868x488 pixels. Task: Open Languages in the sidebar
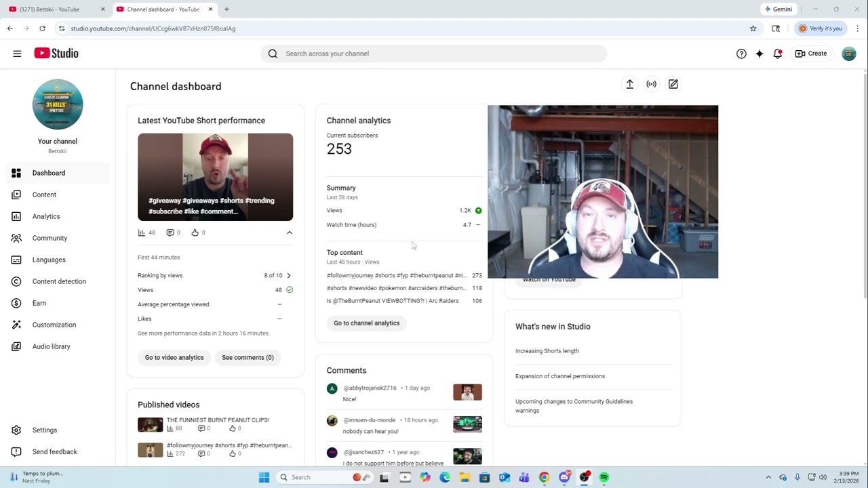pyautogui.click(x=58, y=260)
